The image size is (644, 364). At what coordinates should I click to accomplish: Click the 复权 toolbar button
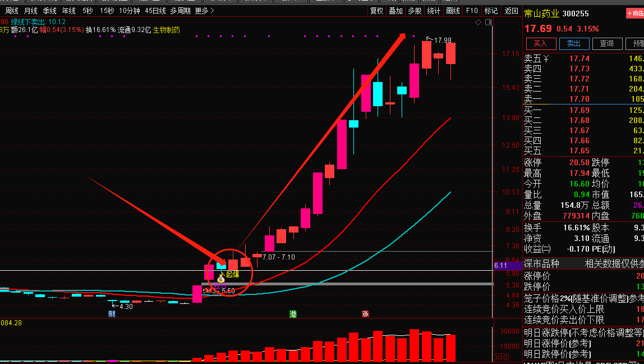[x=376, y=11]
